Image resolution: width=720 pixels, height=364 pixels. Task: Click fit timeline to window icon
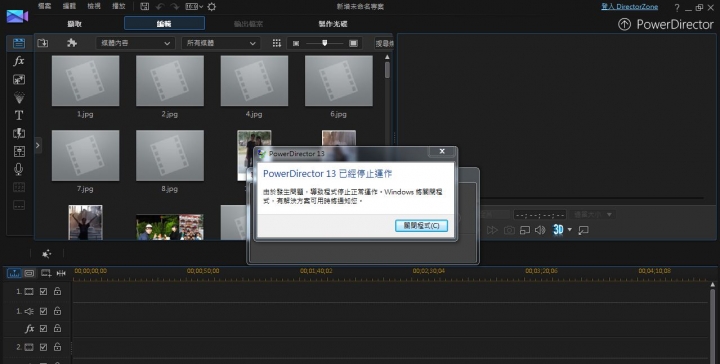tap(61, 273)
